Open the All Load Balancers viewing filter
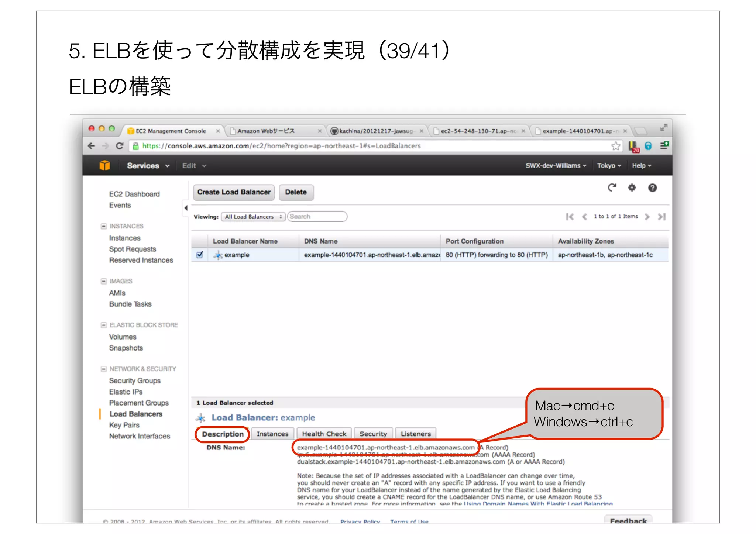 (253, 217)
